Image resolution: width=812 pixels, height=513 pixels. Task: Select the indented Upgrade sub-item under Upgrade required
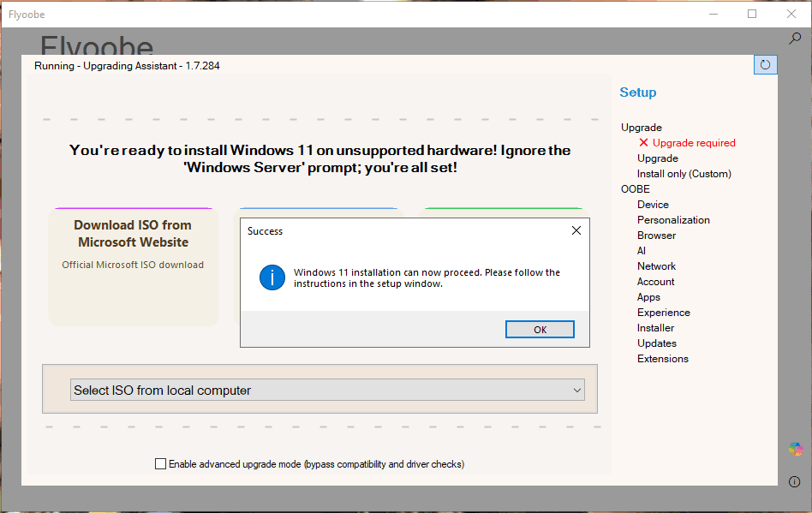[x=658, y=158]
